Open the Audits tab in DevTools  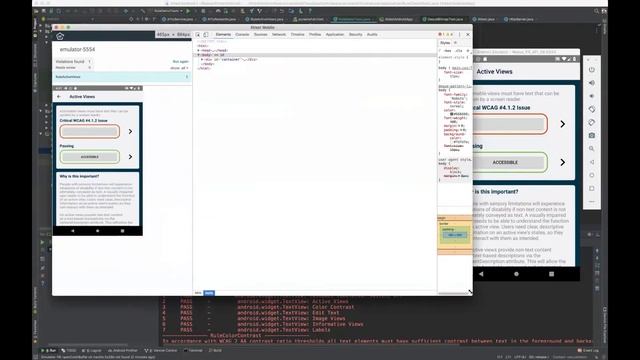tap(372, 35)
